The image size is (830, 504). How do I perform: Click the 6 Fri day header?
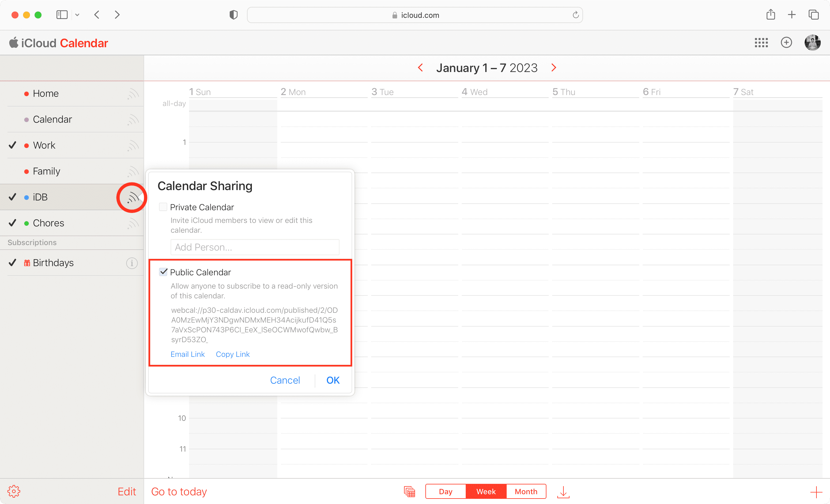[x=652, y=92]
